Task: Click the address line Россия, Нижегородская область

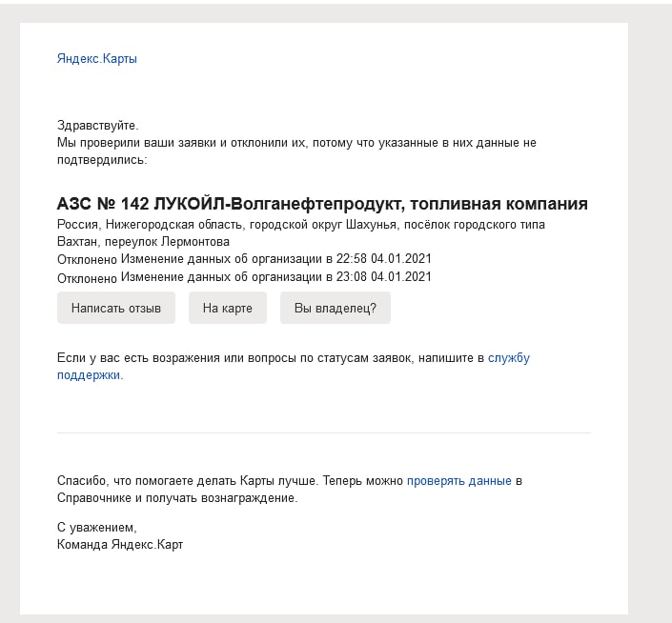Action: (149, 225)
